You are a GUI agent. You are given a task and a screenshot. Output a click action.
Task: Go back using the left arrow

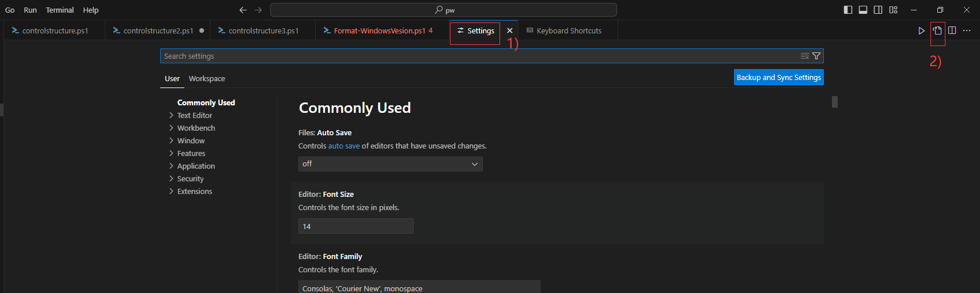243,10
